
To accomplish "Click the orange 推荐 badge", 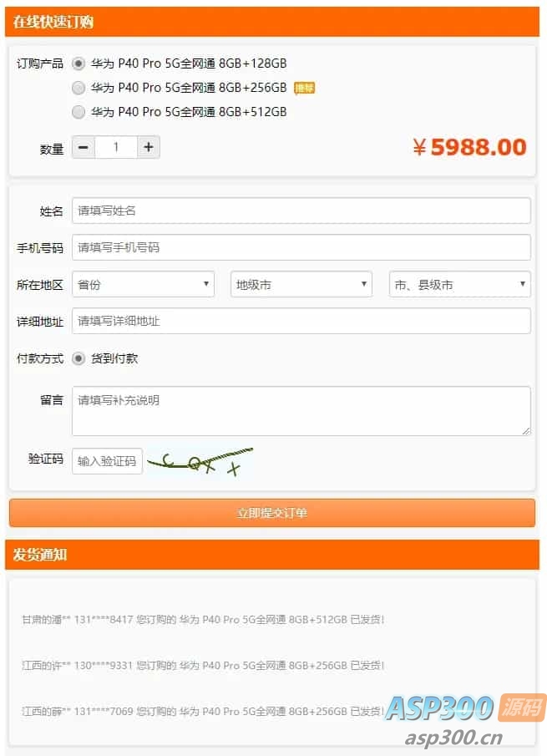I will 304,89.
